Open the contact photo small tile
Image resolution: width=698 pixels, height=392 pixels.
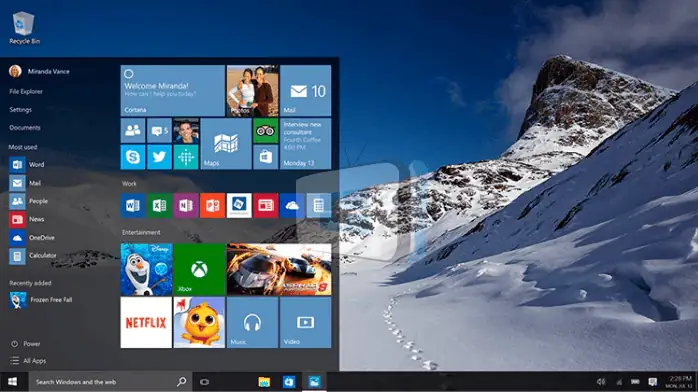tap(186, 131)
